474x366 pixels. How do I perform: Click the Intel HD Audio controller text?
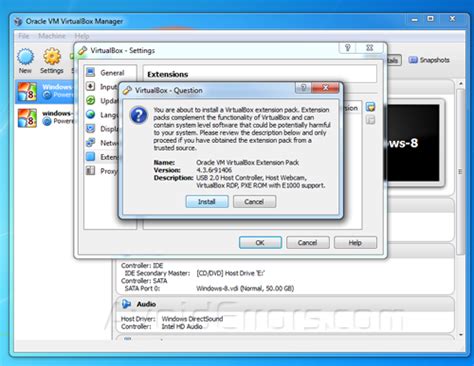coord(182,326)
